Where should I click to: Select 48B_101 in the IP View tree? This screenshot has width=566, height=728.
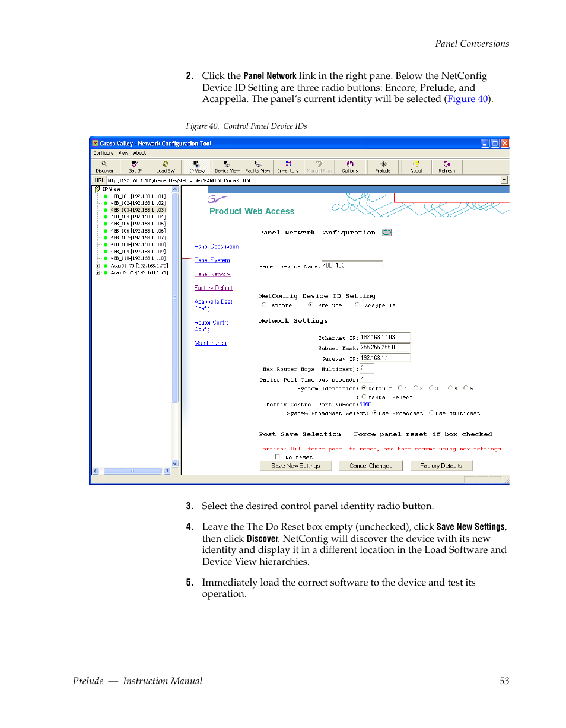[x=138, y=196]
